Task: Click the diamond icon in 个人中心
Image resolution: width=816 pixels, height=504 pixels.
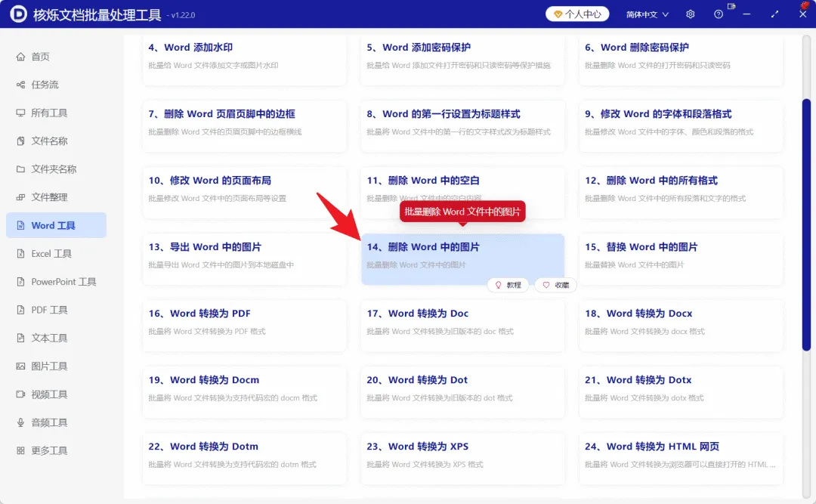Action: 558,14
